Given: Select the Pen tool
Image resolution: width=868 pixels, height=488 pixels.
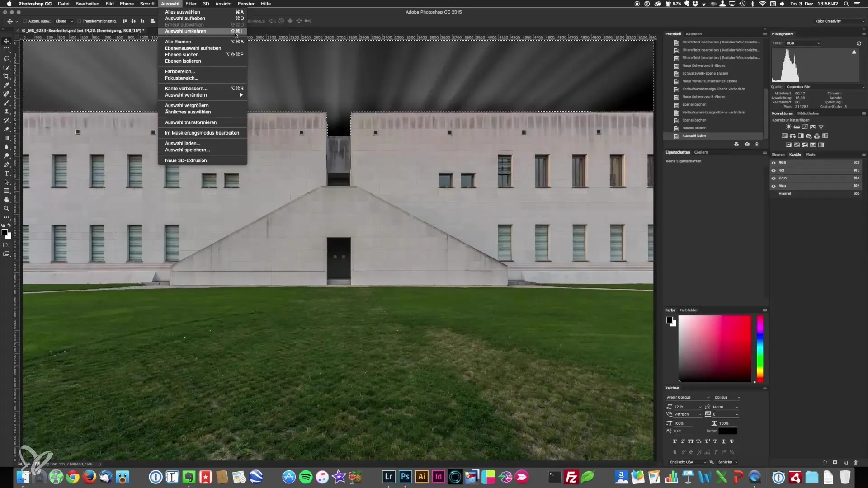Looking at the screenshot, I should click(6, 164).
